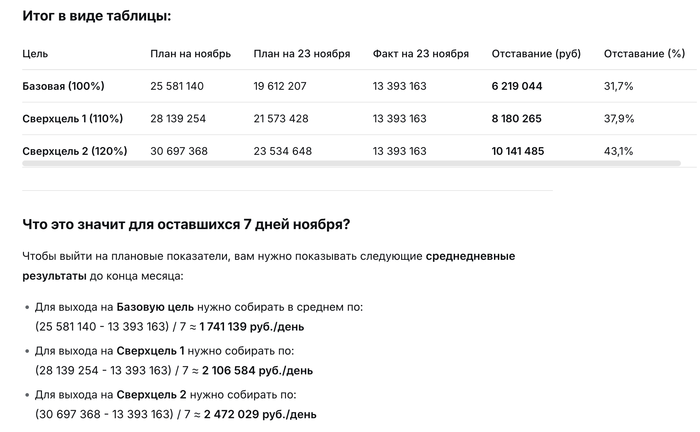
Task: Click the "Сверхцель 2 (120%)" row label
Action: 74,151
